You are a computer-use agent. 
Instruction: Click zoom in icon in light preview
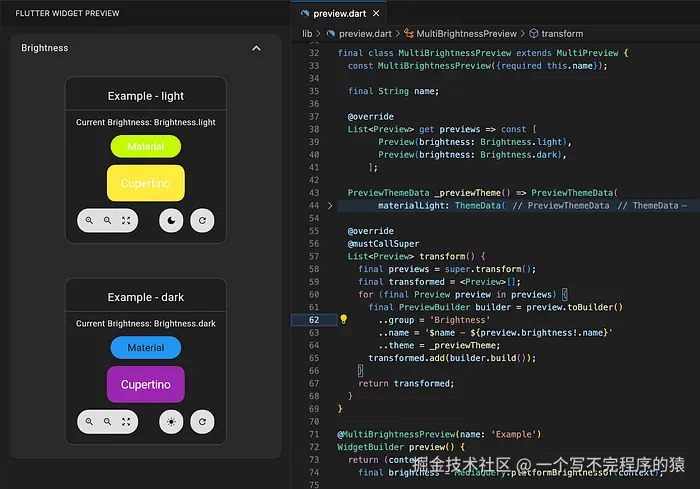click(89, 221)
